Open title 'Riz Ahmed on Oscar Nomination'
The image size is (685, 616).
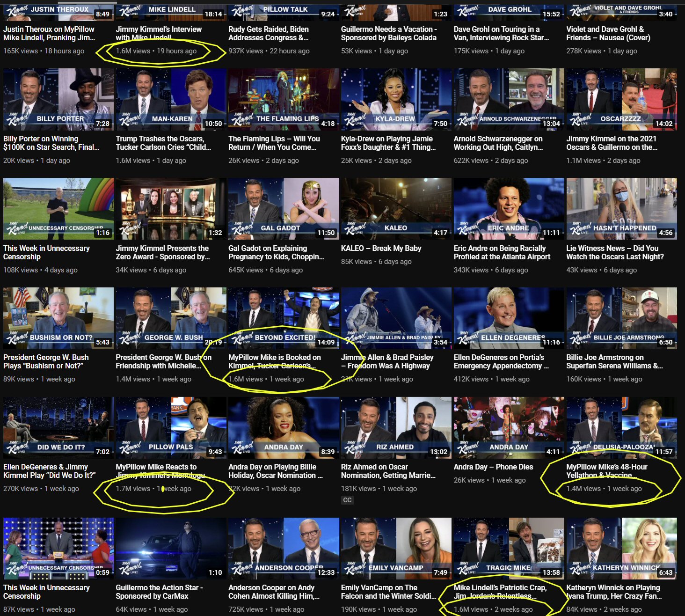(x=388, y=471)
